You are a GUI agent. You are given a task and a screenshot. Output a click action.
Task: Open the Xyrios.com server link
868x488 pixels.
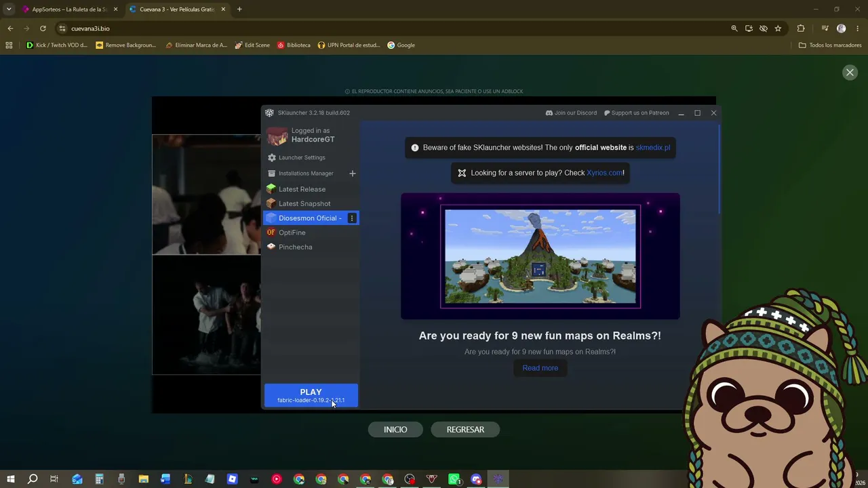(604, 173)
